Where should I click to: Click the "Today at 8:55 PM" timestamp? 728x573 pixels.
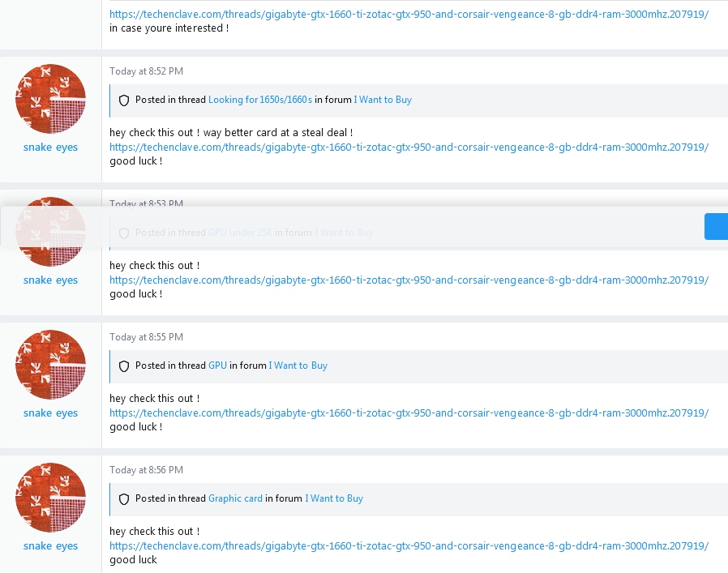point(146,337)
